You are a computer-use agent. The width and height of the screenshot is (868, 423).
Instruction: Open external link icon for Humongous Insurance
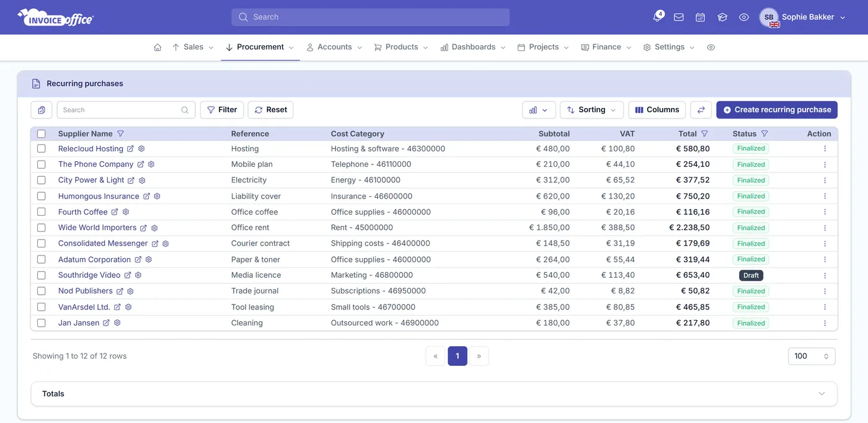(146, 196)
